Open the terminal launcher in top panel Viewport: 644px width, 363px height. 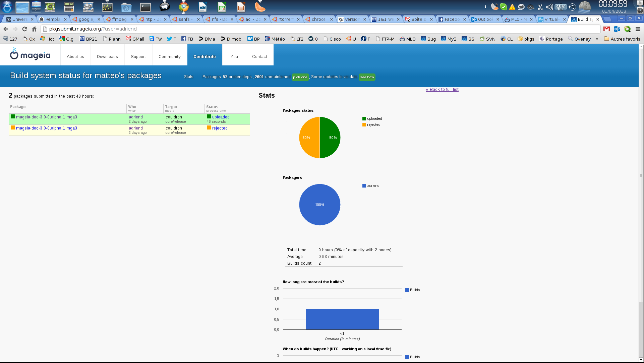pyautogui.click(x=145, y=7)
